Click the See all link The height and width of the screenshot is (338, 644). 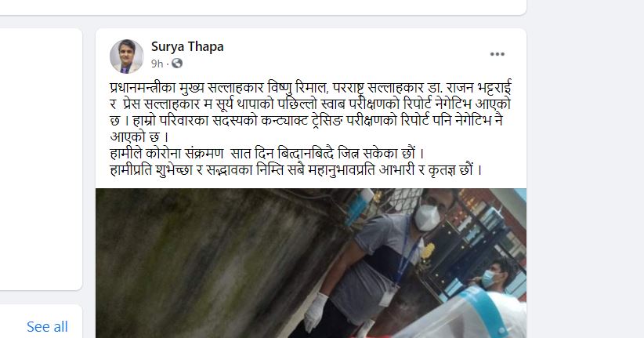(47, 326)
